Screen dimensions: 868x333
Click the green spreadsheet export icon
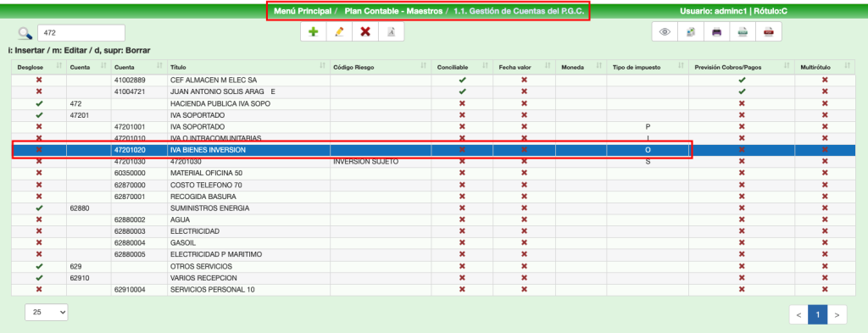[x=743, y=32]
